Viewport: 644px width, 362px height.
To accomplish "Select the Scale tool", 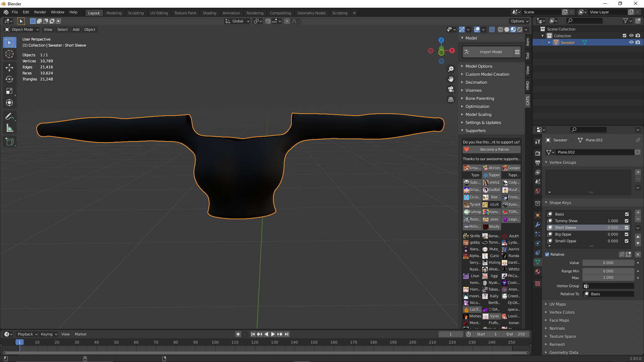I will click(9, 91).
